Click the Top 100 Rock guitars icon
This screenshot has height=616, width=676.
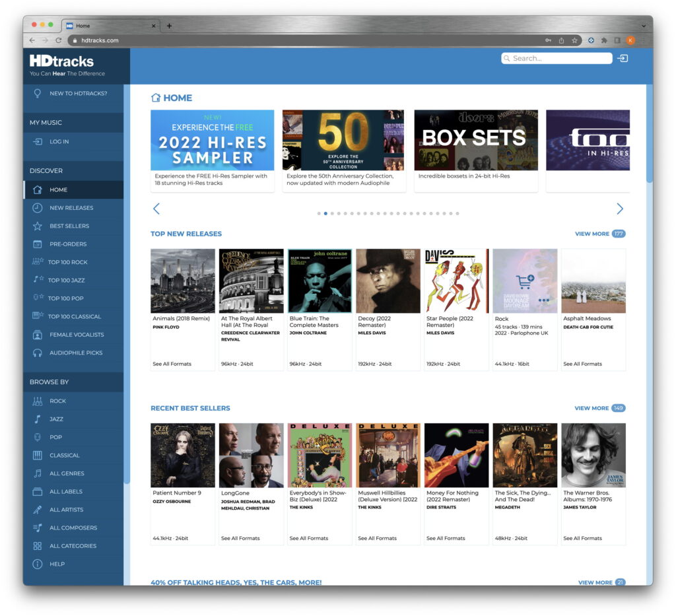(x=38, y=261)
